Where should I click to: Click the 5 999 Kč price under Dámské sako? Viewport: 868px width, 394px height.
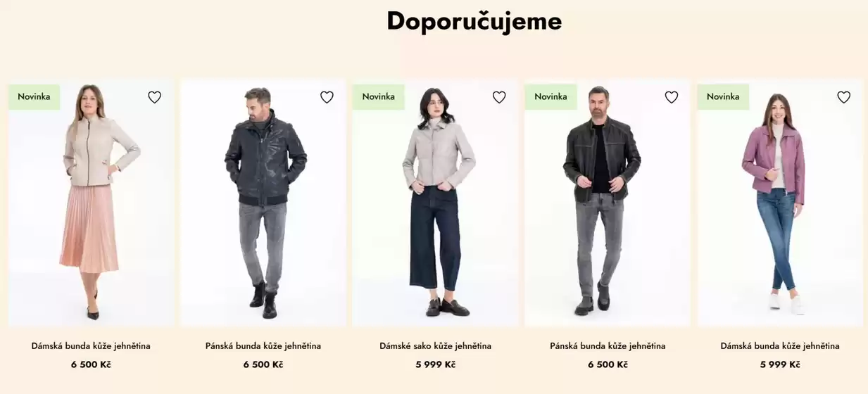[435, 364]
